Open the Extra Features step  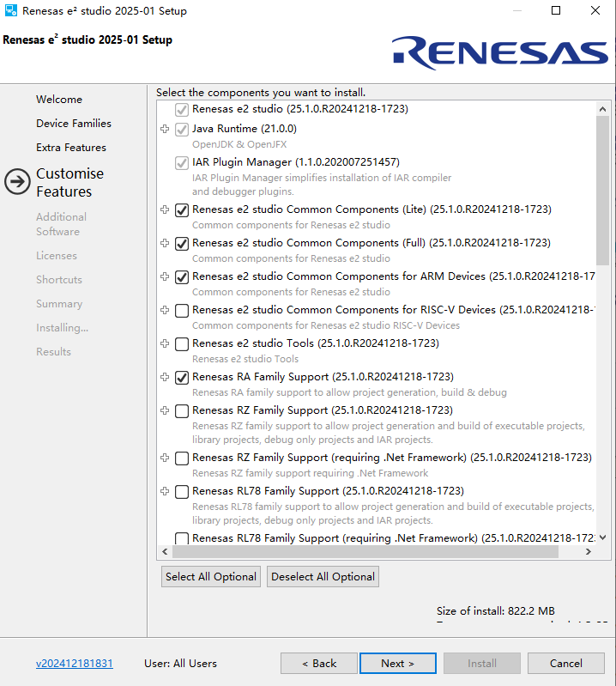click(x=71, y=148)
